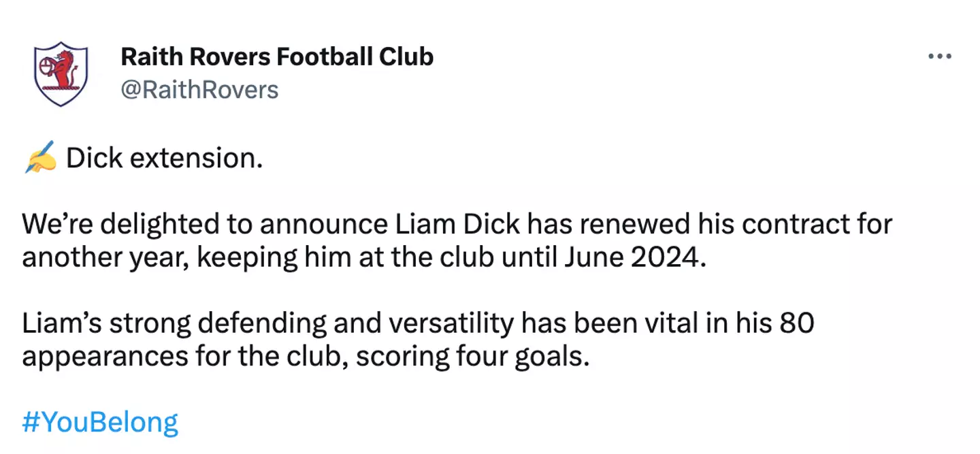Open the #YouBelong hashtag
This screenshot has width=980, height=454.
coord(100,422)
